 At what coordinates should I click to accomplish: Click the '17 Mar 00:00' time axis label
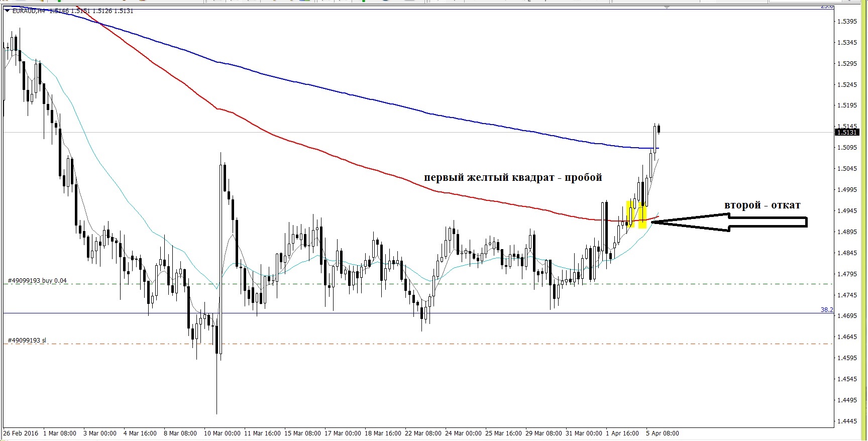pos(343,433)
